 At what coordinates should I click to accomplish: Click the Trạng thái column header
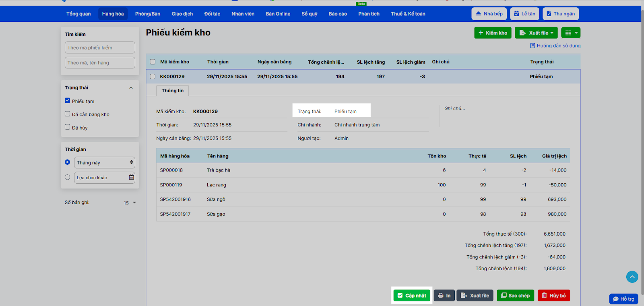point(542,62)
